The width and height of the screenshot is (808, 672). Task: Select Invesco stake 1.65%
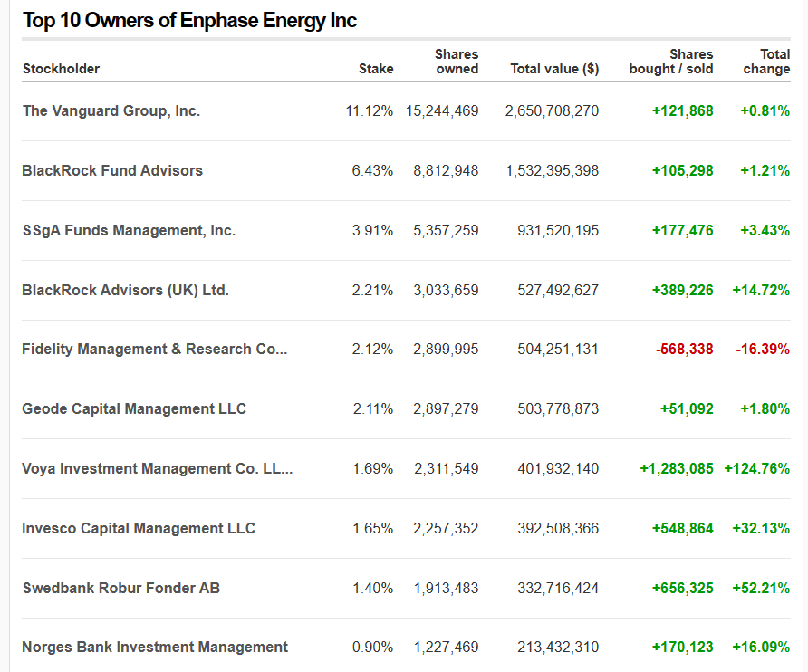pyautogui.click(x=372, y=528)
